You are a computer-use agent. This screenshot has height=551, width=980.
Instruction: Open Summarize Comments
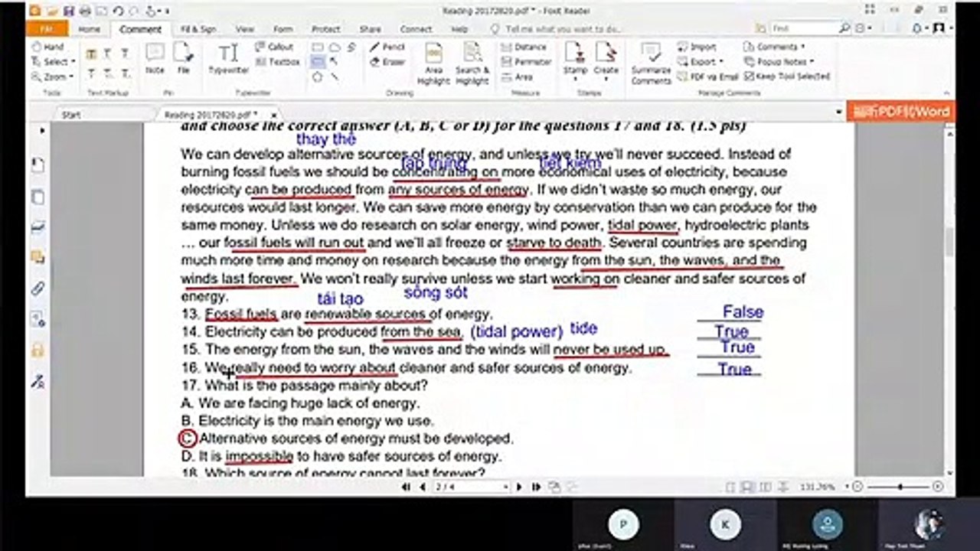coord(652,63)
